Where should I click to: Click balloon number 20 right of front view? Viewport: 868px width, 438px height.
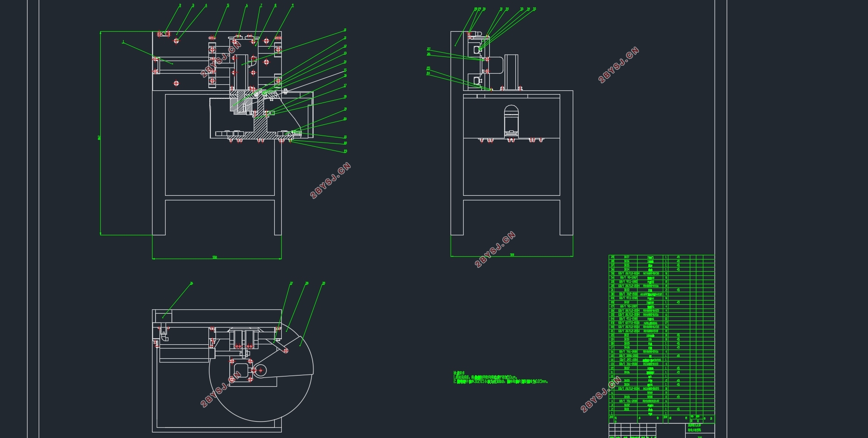point(345,119)
